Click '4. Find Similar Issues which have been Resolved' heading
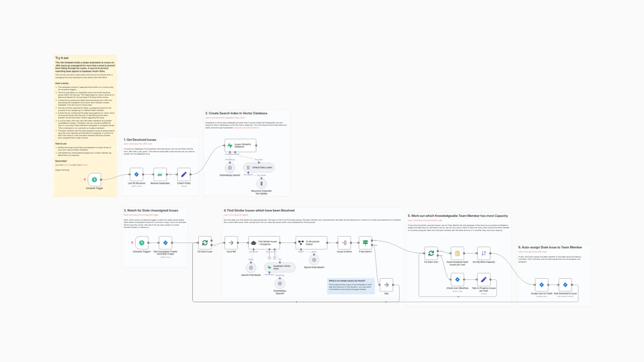Viewport: 644px width, 362px height. (x=259, y=210)
